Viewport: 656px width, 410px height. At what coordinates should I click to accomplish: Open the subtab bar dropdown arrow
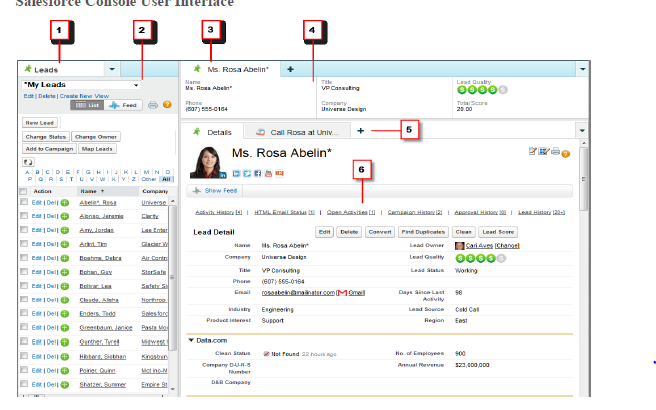tap(582, 131)
